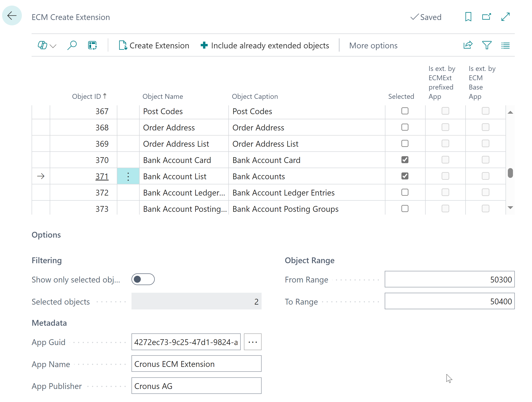Open the filter pane icon
This screenshot has width=532, height=402.
click(486, 45)
